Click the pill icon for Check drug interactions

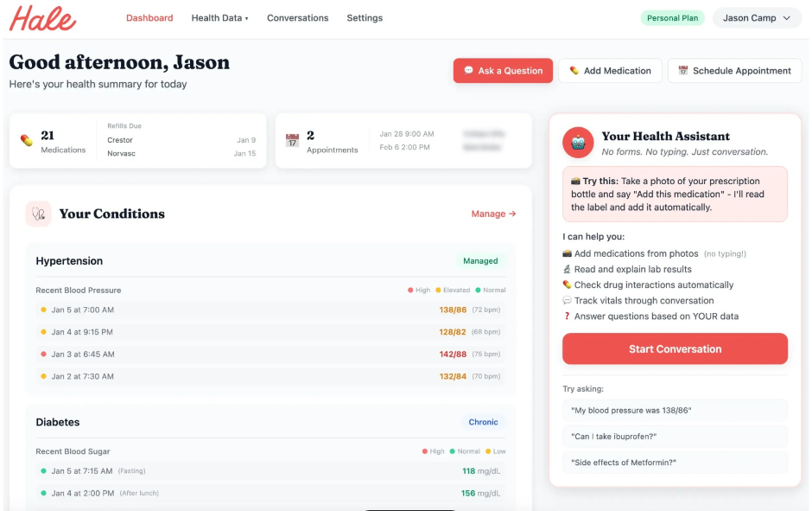[x=568, y=284]
